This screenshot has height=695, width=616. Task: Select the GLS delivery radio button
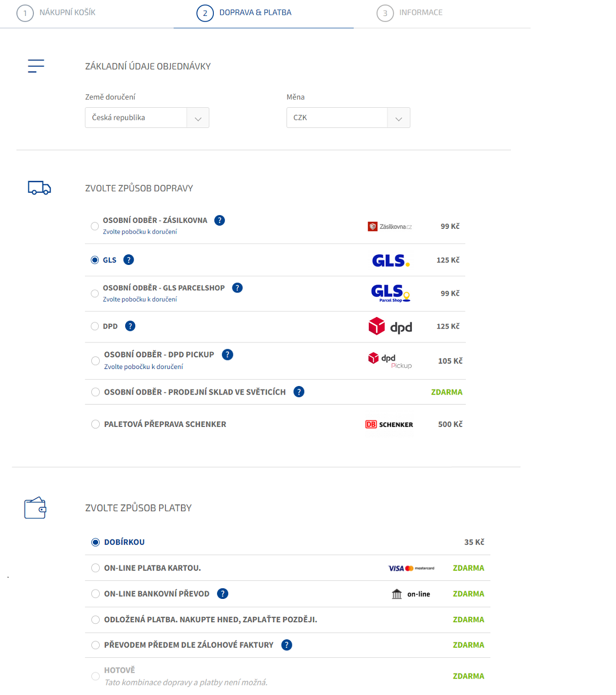[94, 260]
